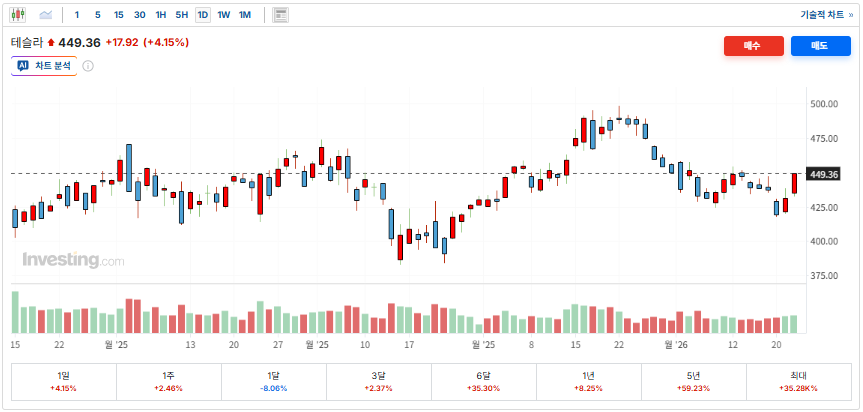
Task: Click the 27 date axis label
Action: (x=278, y=345)
